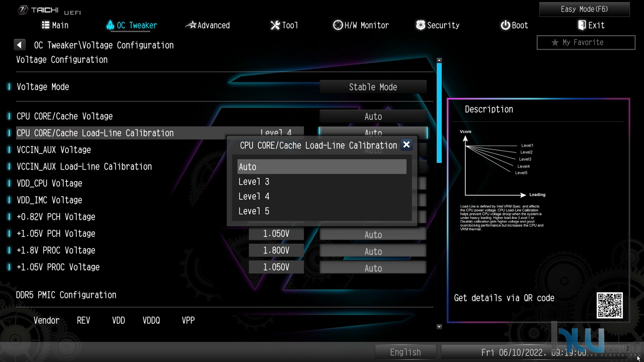Select Level 3 in the popup list
This screenshot has width=644, height=362.
(322, 182)
